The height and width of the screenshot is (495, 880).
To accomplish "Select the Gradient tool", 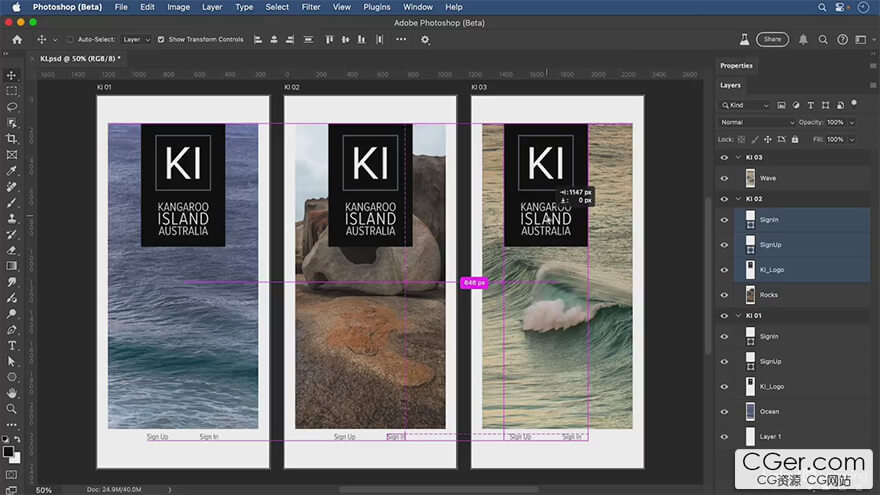I will 11,266.
